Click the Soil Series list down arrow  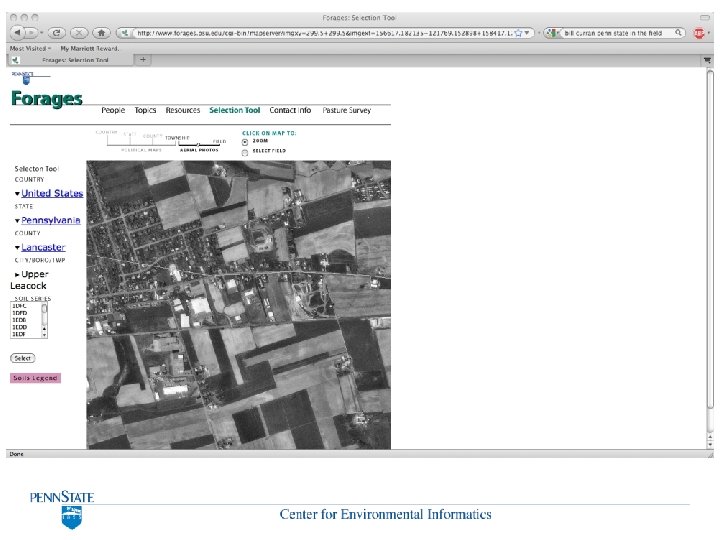(44, 335)
